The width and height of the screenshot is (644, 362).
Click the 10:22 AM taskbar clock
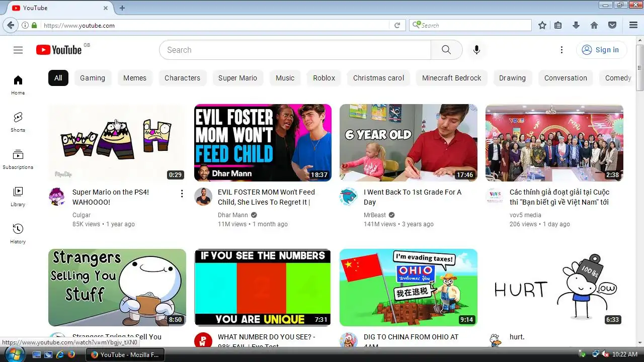tap(625, 354)
